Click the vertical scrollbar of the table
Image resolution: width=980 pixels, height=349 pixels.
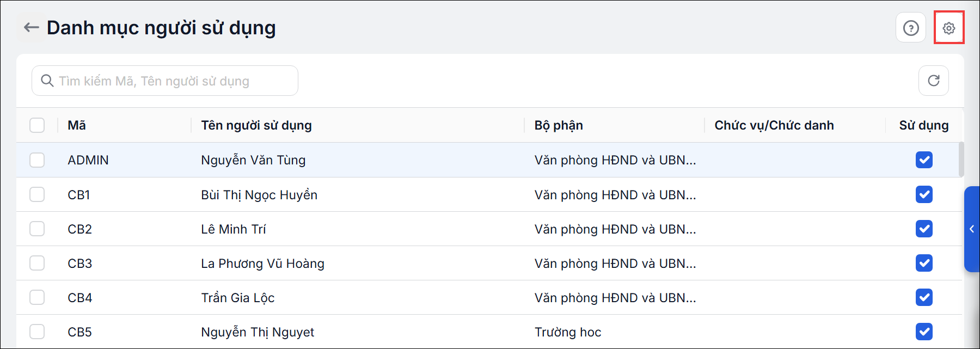(x=961, y=159)
